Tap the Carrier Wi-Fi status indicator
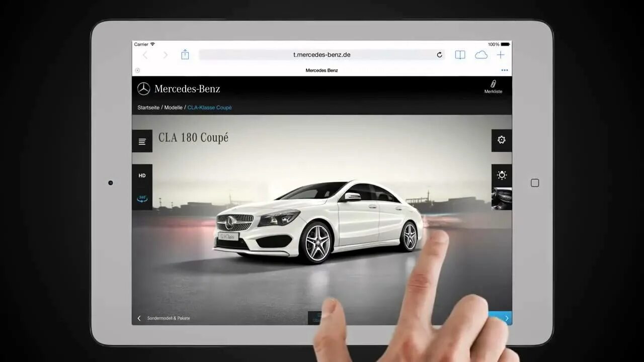The width and height of the screenshot is (644, 362). (144, 44)
